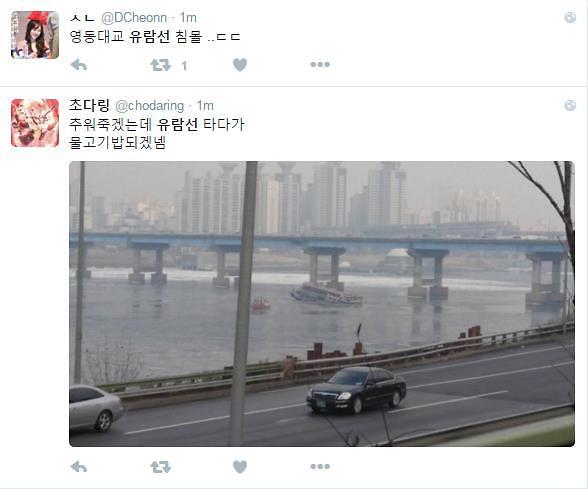Retweet the @chodaring tweet
Image resolution: width=588 pixels, height=489 pixels.
click(160, 467)
